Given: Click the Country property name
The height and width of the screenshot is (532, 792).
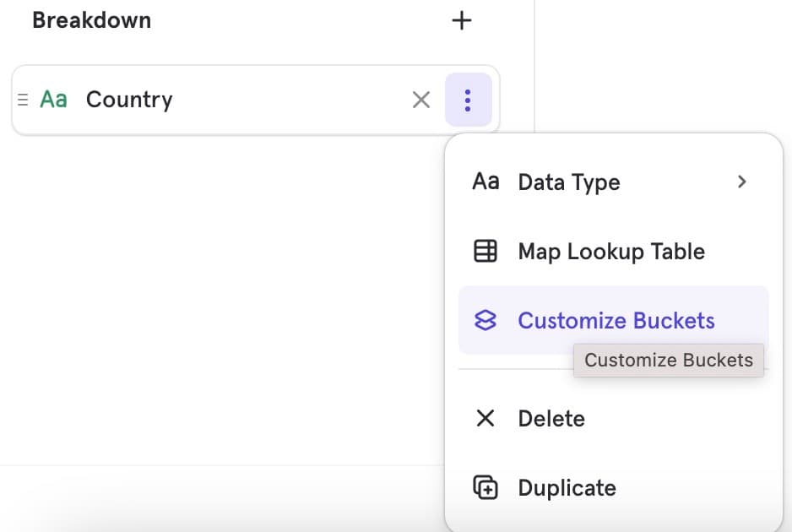Looking at the screenshot, I should 129,100.
